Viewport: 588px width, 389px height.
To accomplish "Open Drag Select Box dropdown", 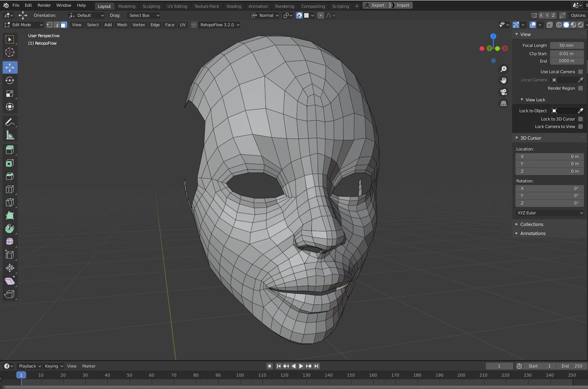I will (x=145, y=15).
